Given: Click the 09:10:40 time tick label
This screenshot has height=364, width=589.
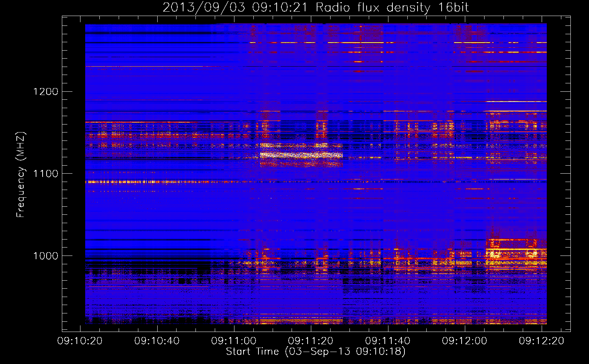Looking at the screenshot, I should pos(157,341).
